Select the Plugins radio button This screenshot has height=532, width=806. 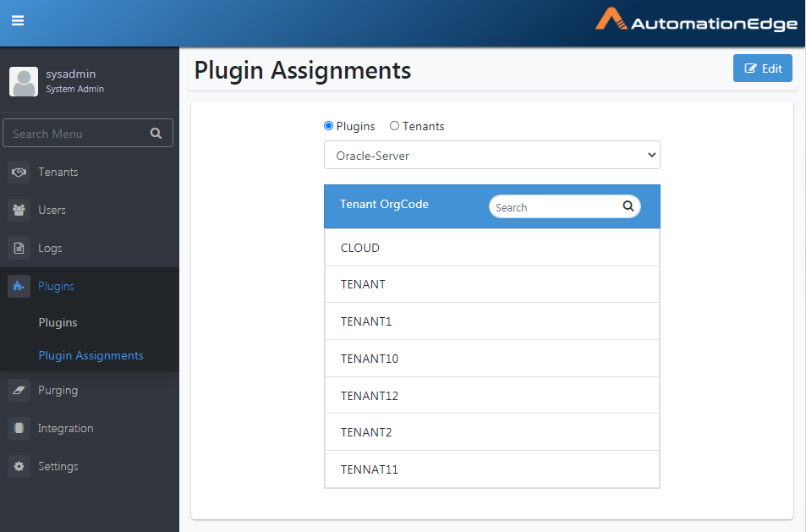coord(328,126)
